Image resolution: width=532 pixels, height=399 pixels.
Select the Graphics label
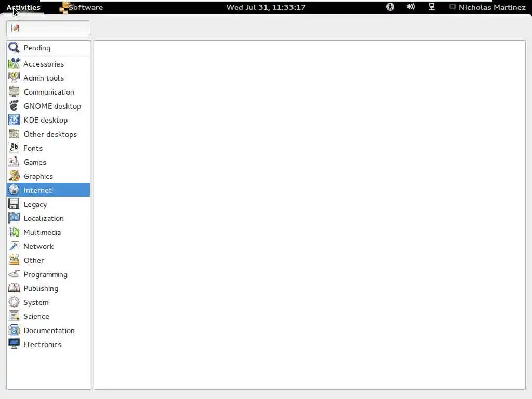tap(38, 176)
